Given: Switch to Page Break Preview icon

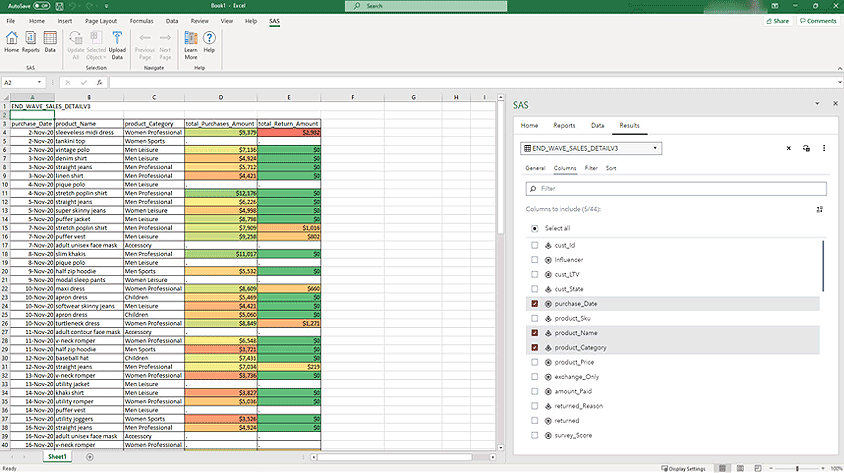Looking at the screenshot, I should click(758, 468).
